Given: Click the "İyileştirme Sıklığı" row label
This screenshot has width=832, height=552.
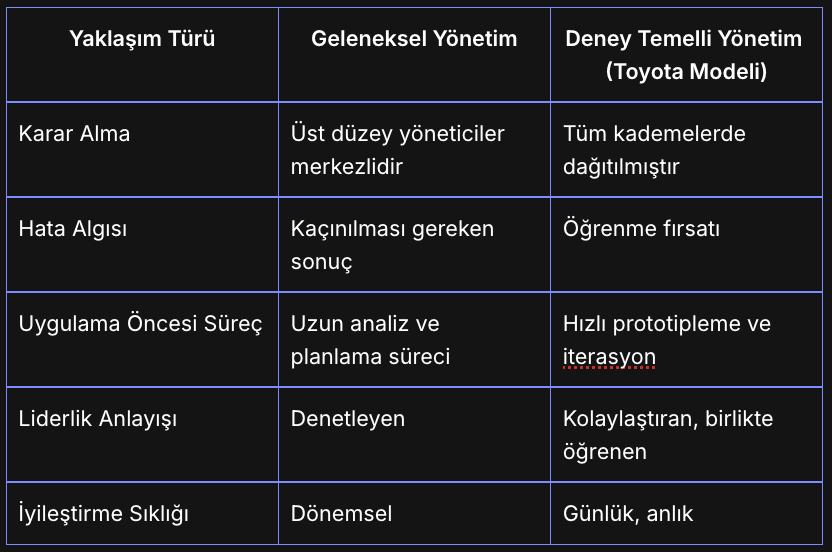Looking at the screenshot, I should [x=104, y=514].
